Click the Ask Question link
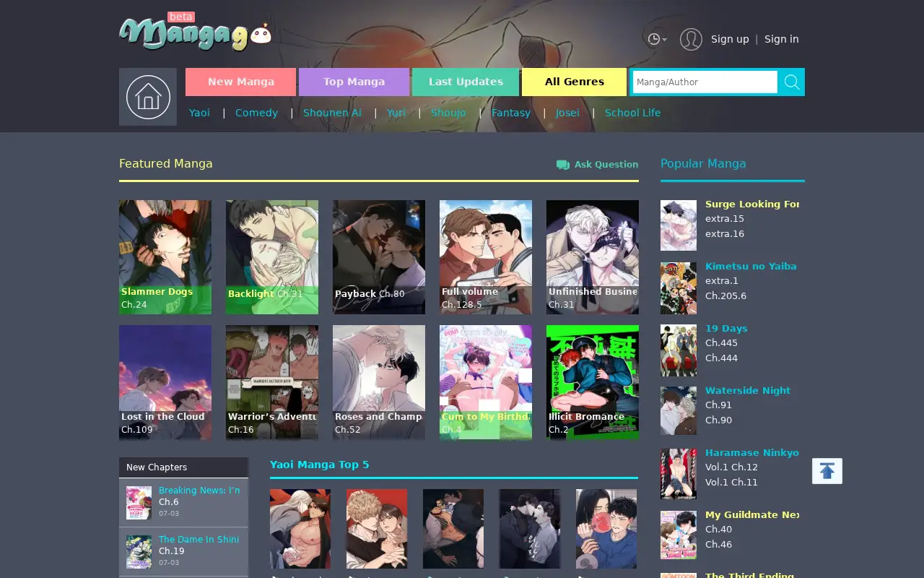Viewport: 924px width, 578px height. tap(598, 165)
